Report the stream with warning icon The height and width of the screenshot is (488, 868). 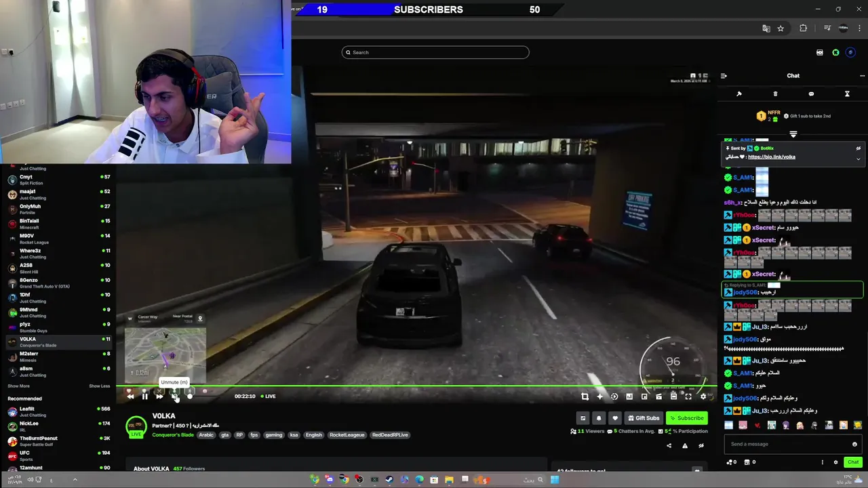pos(685,445)
